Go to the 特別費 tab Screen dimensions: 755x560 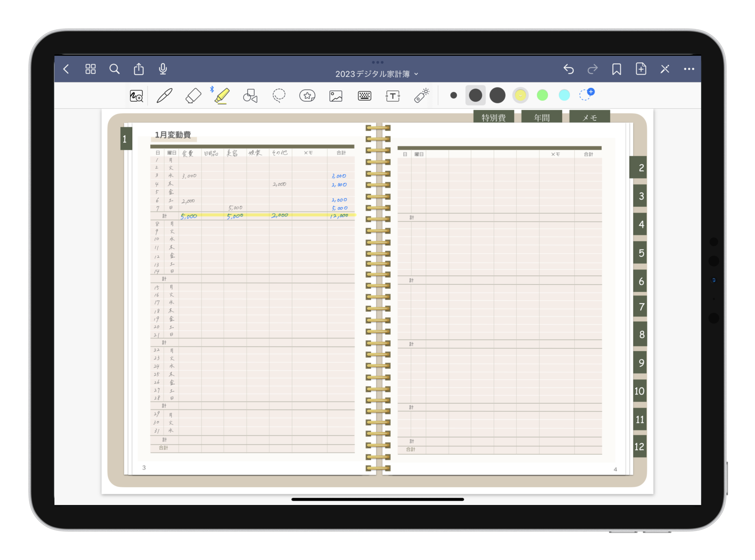(493, 117)
